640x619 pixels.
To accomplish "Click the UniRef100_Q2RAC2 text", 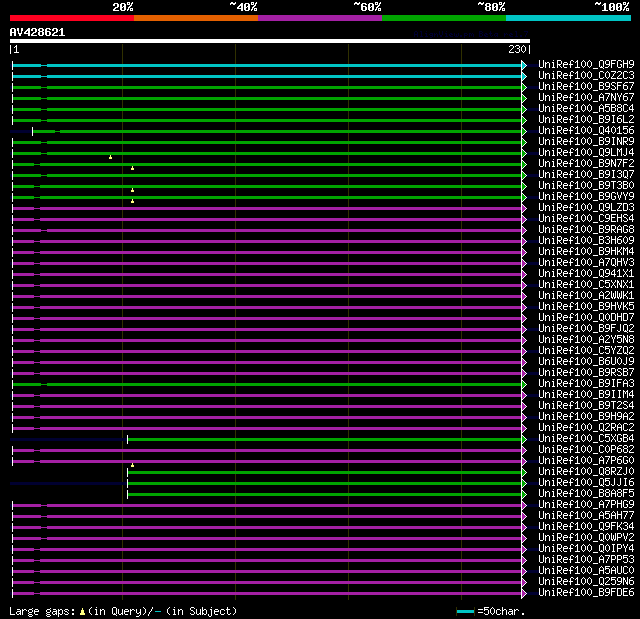I will point(586,428).
